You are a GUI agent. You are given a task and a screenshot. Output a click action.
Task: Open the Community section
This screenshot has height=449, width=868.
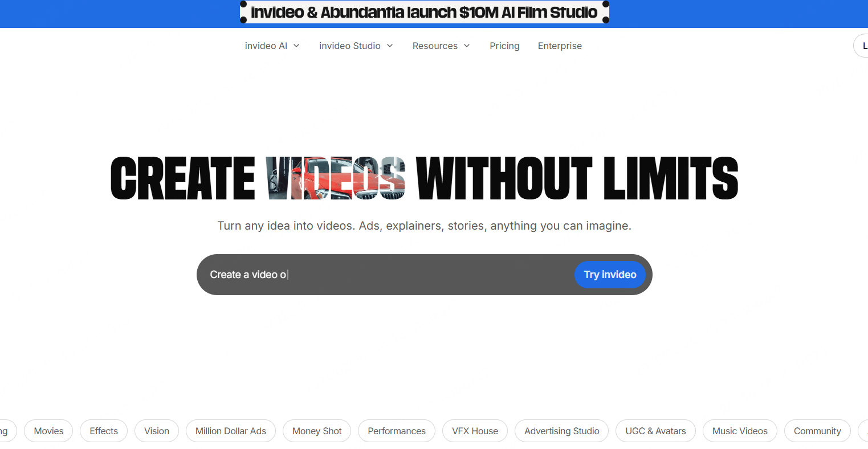pyautogui.click(x=817, y=431)
